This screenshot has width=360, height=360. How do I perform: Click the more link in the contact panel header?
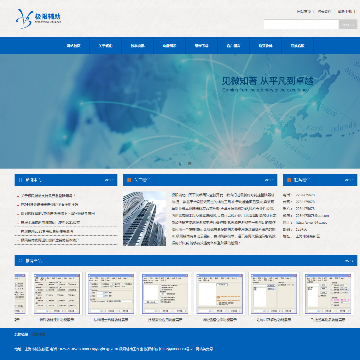tap(348, 180)
